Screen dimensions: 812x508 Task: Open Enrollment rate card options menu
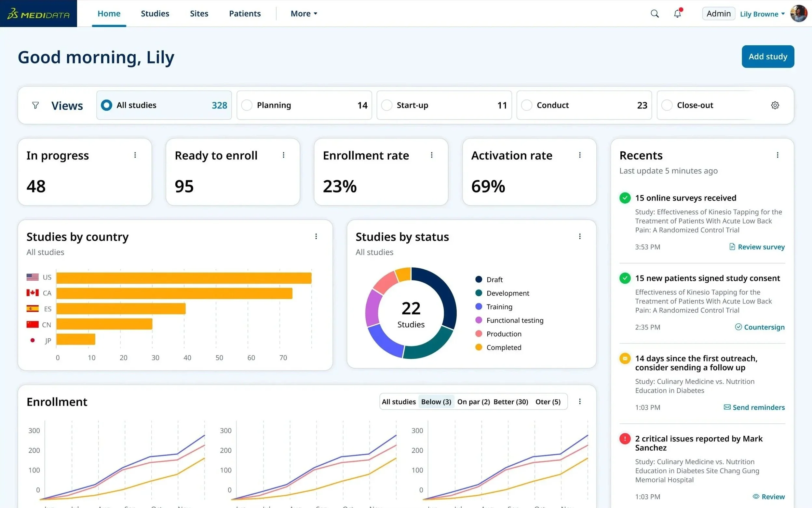click(x=431, y=155)
